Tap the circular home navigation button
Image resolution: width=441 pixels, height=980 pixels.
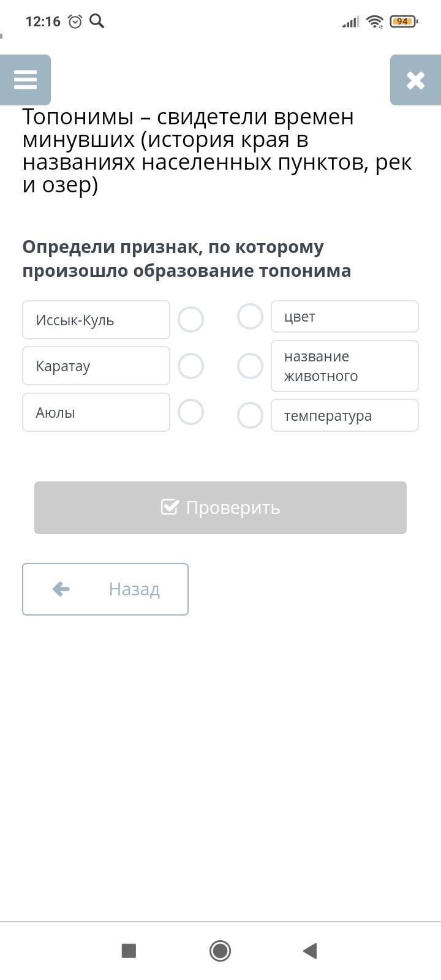(x=220, y=951)
